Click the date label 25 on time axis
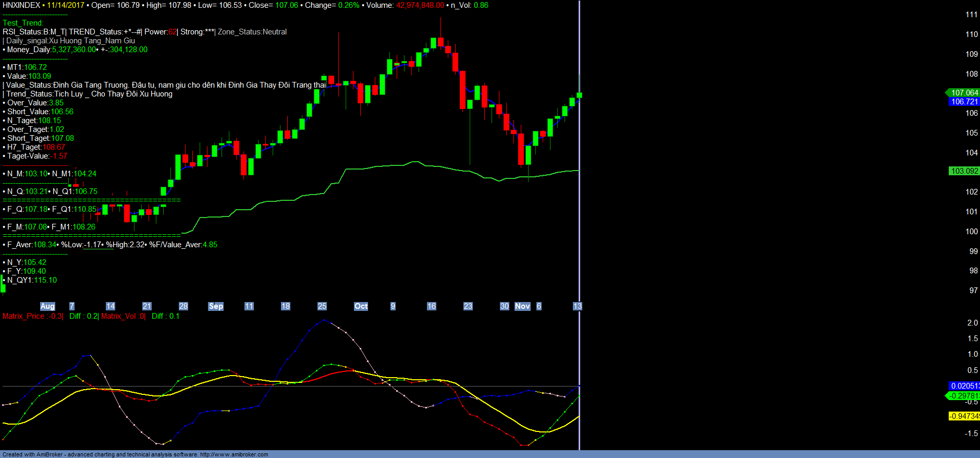980x458 pixels. (x=322, y=306)
